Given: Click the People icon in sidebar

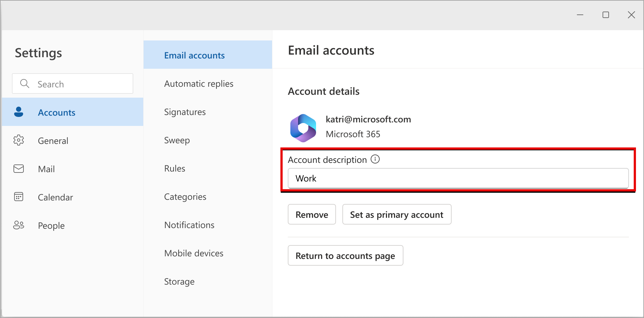Looking at the screenshot, I should pyautogui.click(x=19, y=225).
